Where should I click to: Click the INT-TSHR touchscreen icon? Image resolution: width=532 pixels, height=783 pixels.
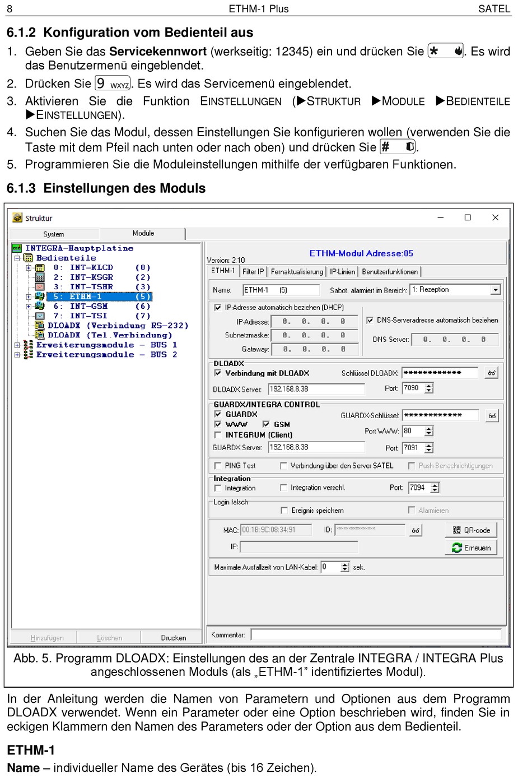(x=40, y=287)
